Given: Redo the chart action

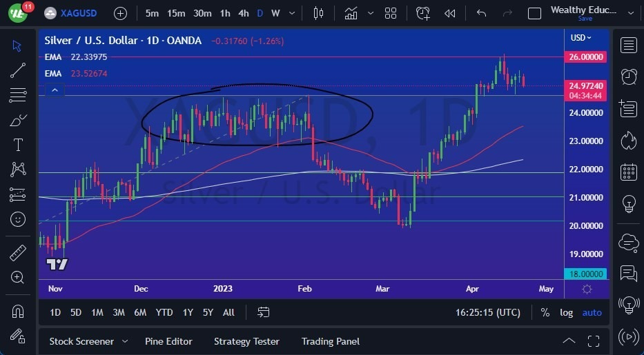Looking at the screenshot, I should click(507, 14).
